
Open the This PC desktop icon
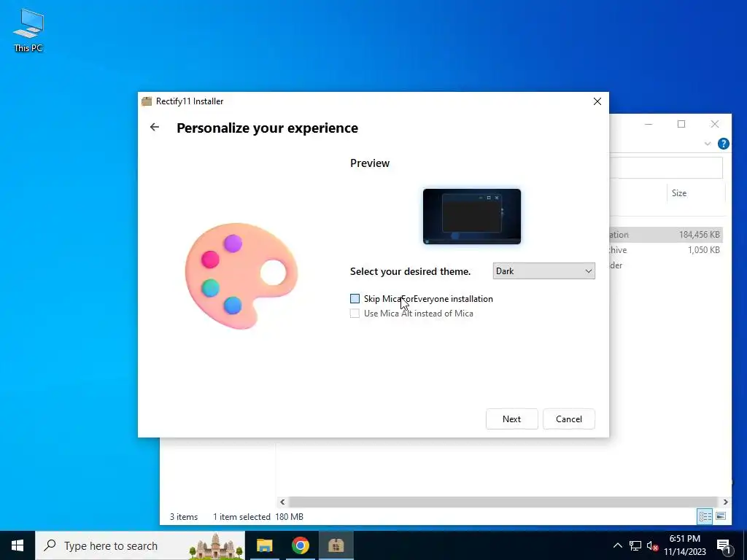[28, 31]
